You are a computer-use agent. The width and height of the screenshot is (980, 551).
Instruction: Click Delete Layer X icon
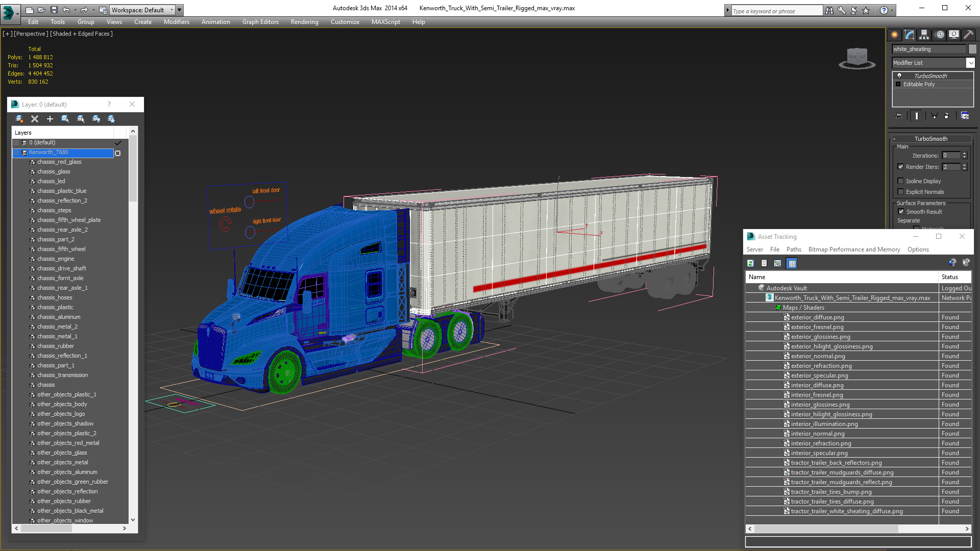[35, 119]
